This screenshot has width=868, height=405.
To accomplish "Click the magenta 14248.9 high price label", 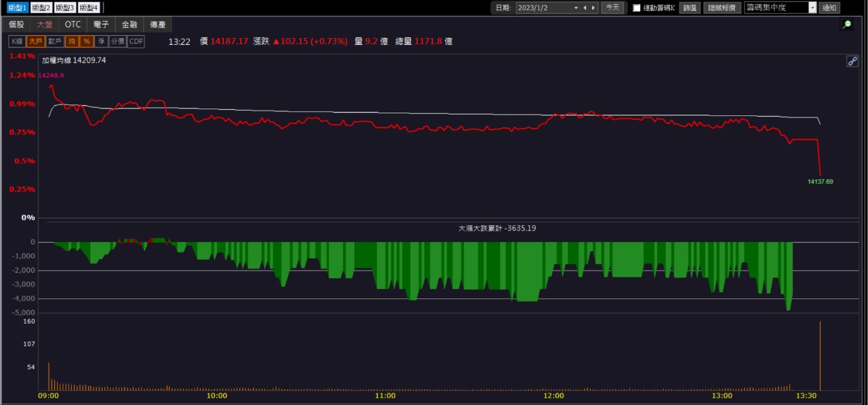I will point(51,75).
